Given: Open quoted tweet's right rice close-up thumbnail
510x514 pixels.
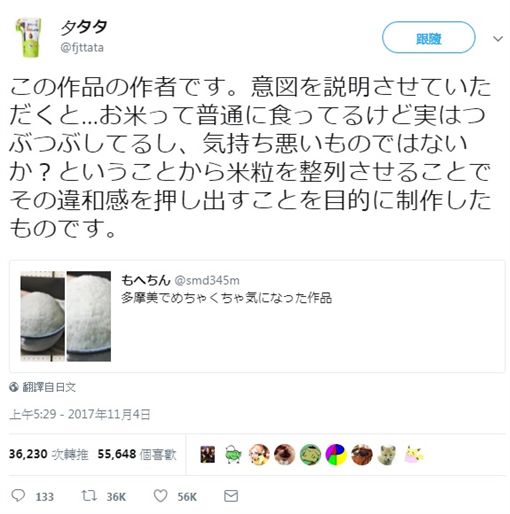Looking at the screenshot, I should (89, 316).
